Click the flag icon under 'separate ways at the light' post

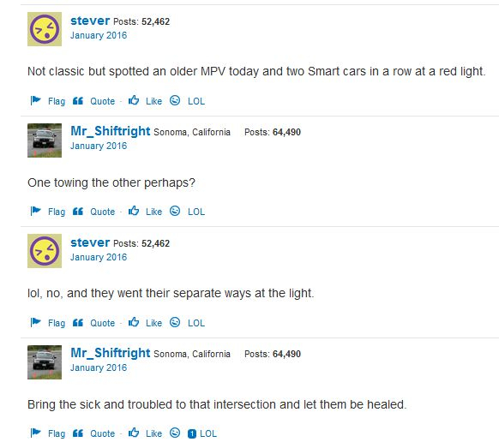[36, 322]
